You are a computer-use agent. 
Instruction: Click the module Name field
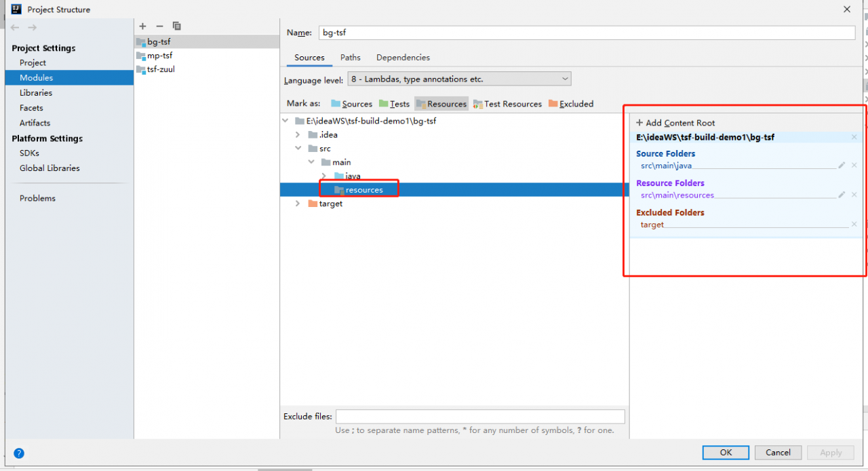pyautogui.click(x=586, y=33)
